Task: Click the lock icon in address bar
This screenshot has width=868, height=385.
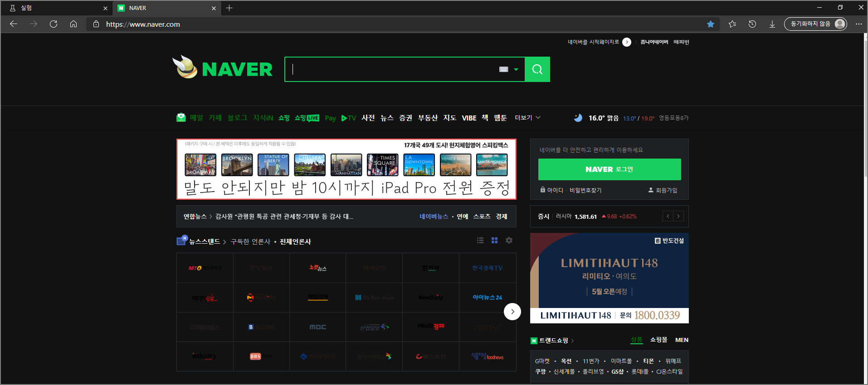Action: tap(96, 24)
